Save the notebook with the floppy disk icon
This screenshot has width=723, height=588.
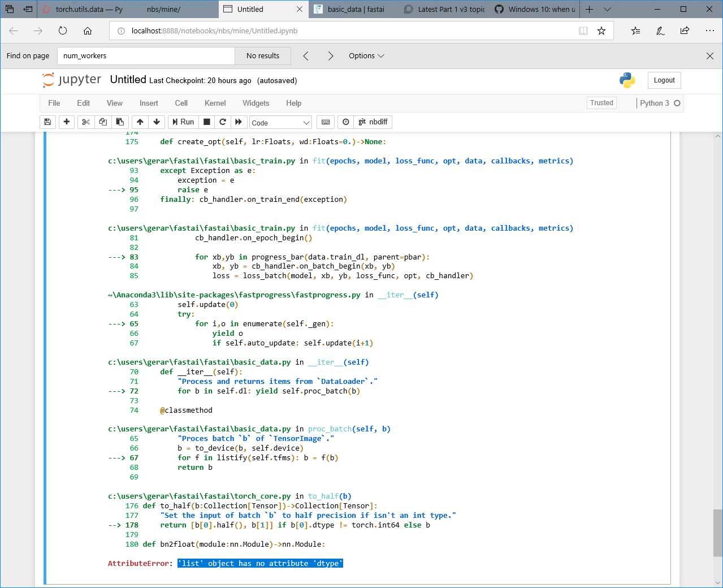click(47, 122)
